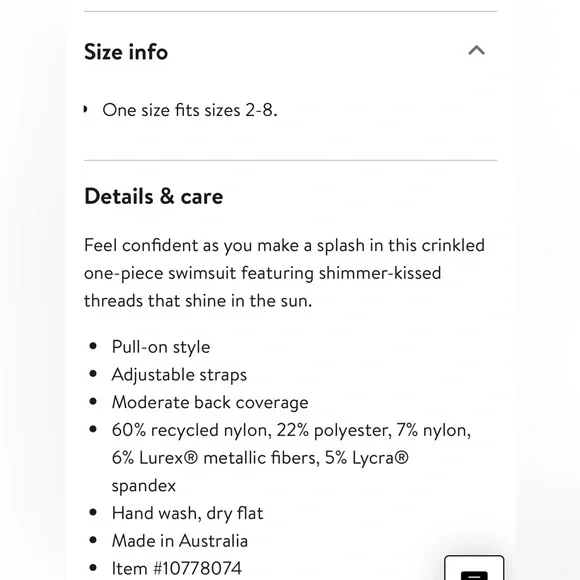
Task: Click the 'Pull-on style' bullet item
Action: coord(161,347)
